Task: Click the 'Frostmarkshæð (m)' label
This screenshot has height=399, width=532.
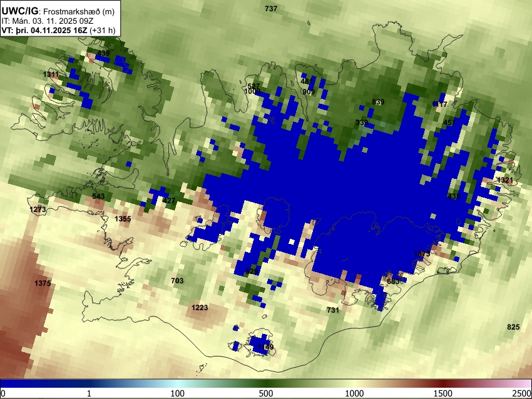Action: pyautogui.click(x=79, y=11)
